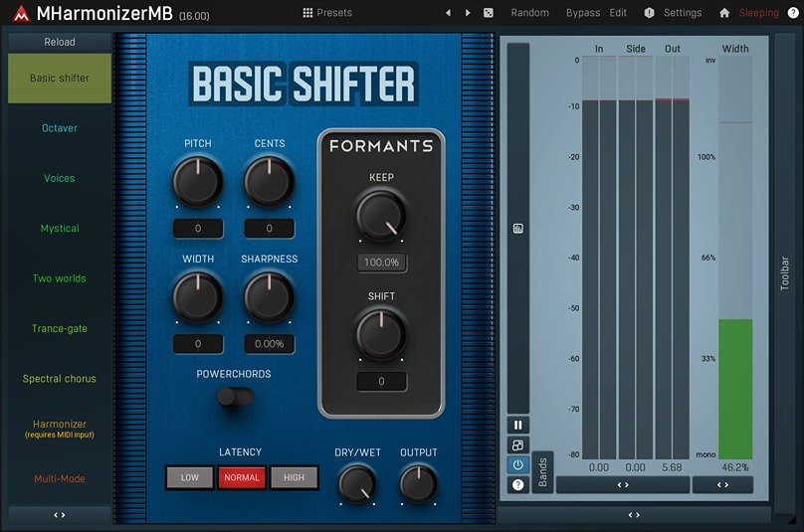Click the Dry/Wet knob

point(357,483)
